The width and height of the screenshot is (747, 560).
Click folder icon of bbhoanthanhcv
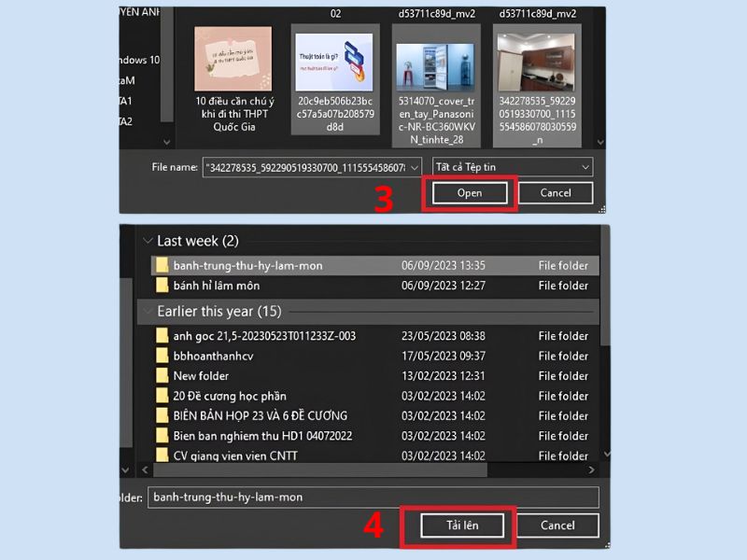pyautogui.click(x=162, y=356)
